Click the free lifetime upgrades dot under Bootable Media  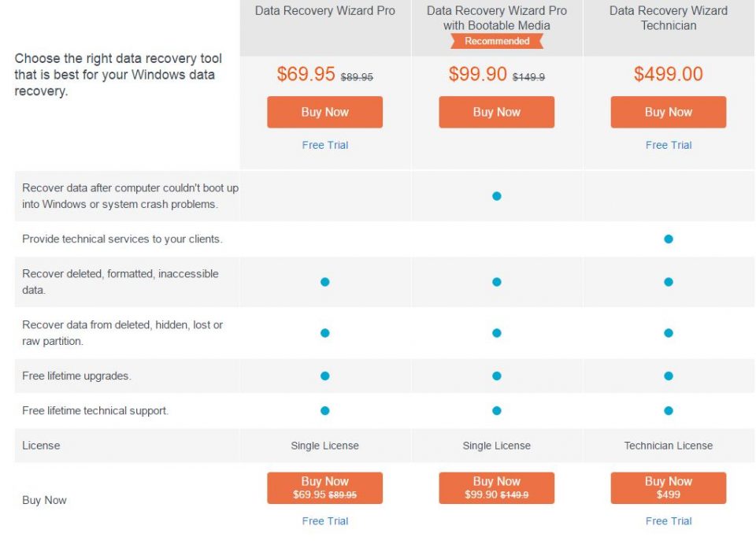pyautogui.click(x=496, y=376)
